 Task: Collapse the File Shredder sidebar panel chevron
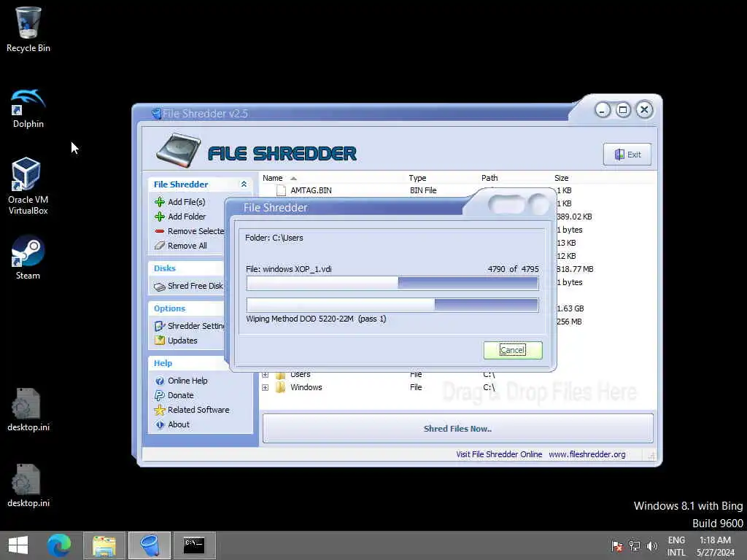coord(244,184)
